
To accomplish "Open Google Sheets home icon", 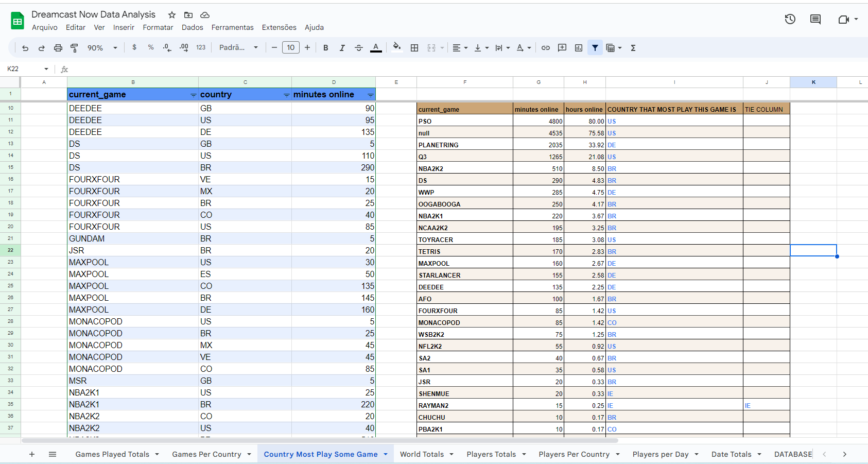I will tap(18, 21).
